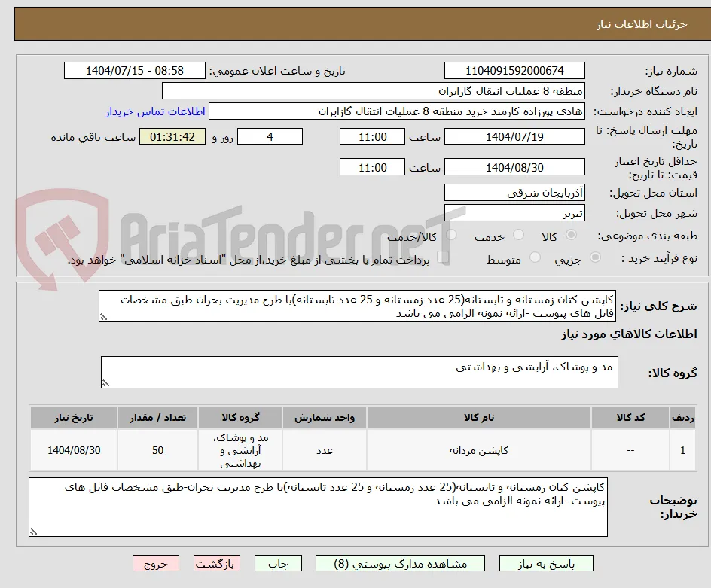Click the گروه کالا table column header

(240, 418)
